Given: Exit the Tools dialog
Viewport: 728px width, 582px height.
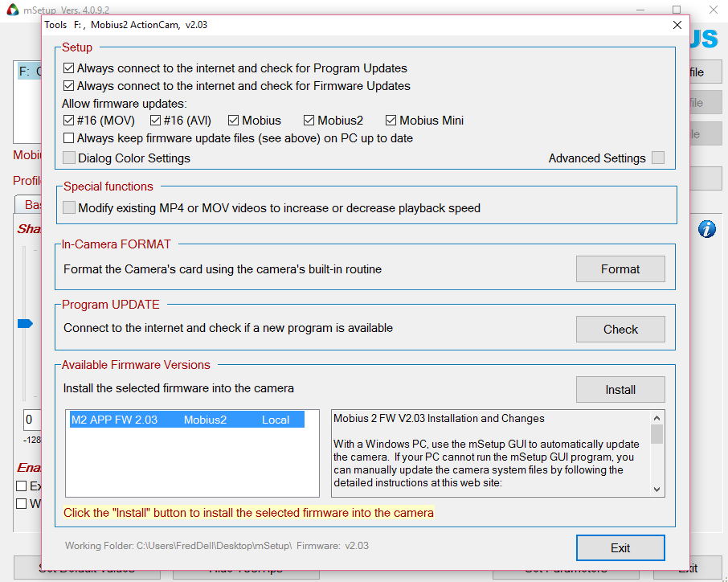Looking at the screenshot, I should pos(620,548).
